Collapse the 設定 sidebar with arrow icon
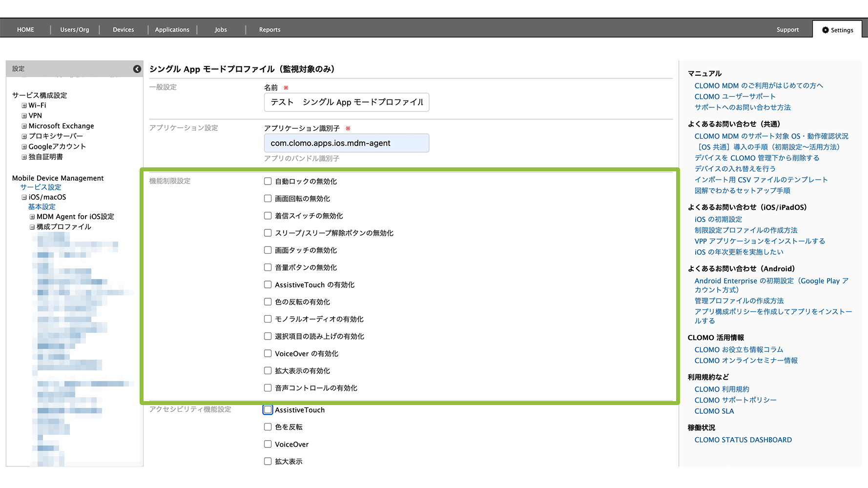868x488 pixels. coord(137,69)
